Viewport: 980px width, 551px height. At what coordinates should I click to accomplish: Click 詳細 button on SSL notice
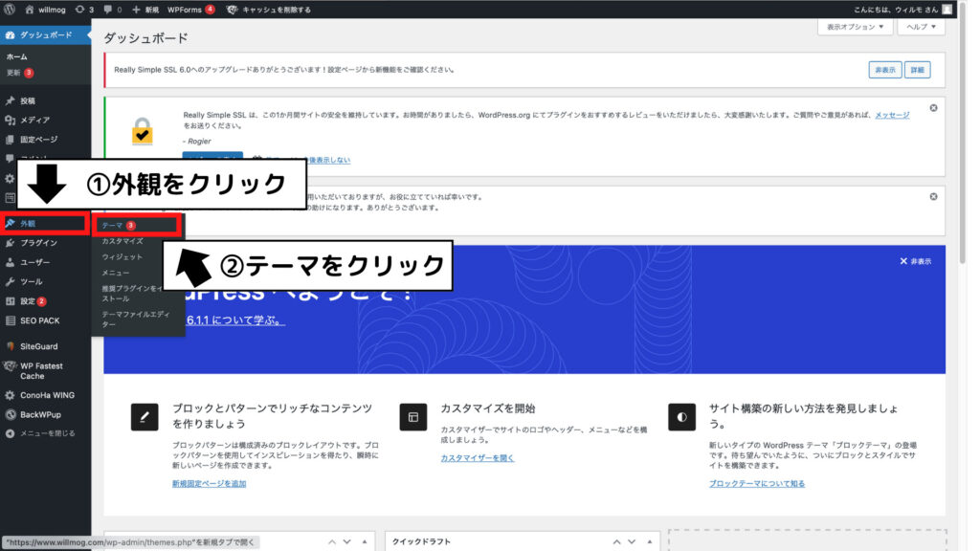click(917, 70)
